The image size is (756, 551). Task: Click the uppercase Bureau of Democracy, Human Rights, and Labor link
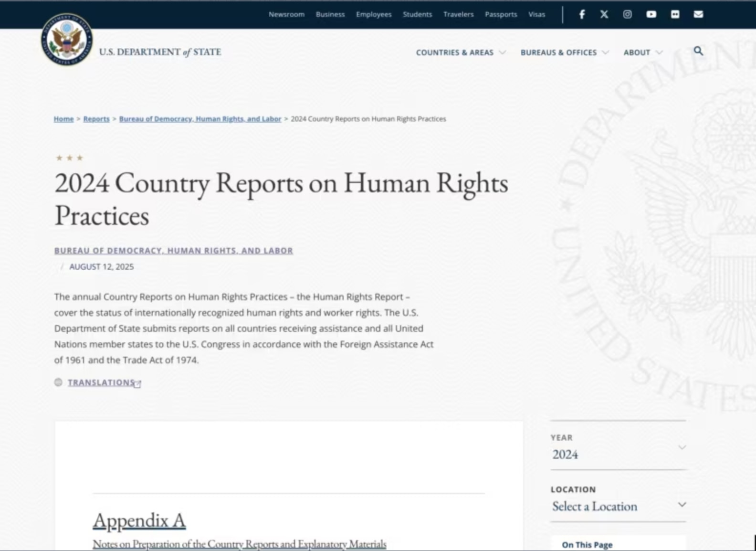(x=174, y=250)
